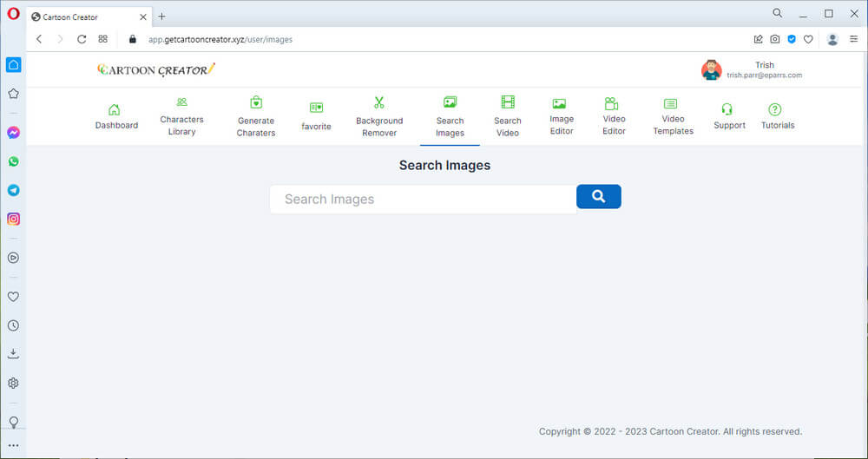The image size is (868, 459).
Task: Open bookmarks star in Opera sidebar
Action: (x=13, y=94)
